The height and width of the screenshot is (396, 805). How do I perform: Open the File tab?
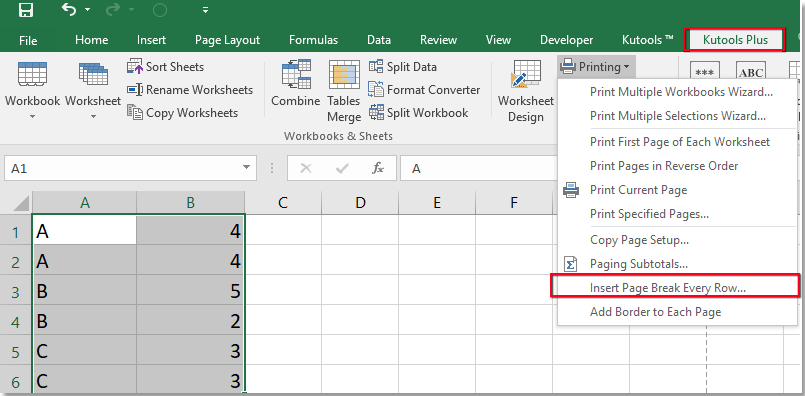[28, 41]
